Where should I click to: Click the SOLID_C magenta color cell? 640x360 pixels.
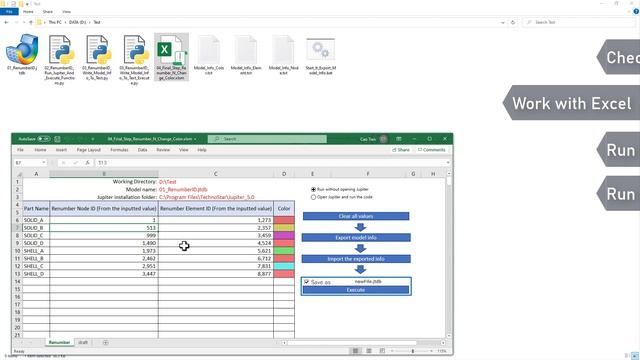(284, 236)
